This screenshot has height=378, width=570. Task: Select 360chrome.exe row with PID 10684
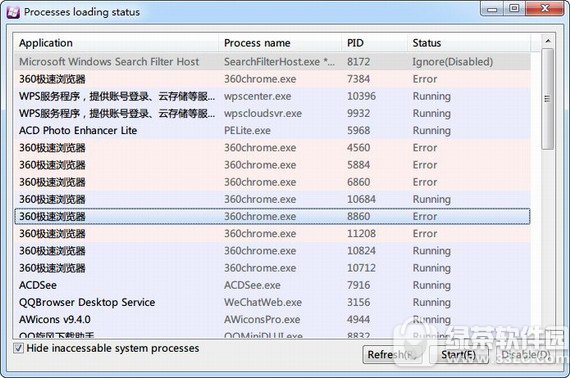[x=272, y=199]
